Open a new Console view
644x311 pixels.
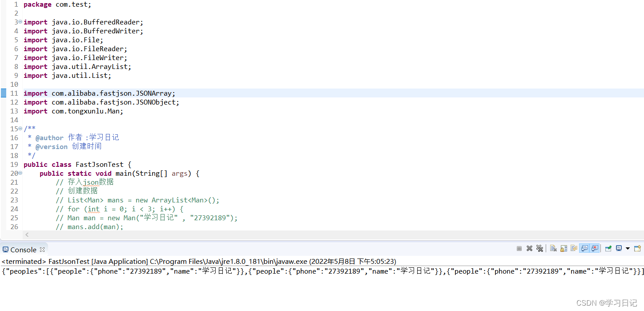tap(637, 248)
